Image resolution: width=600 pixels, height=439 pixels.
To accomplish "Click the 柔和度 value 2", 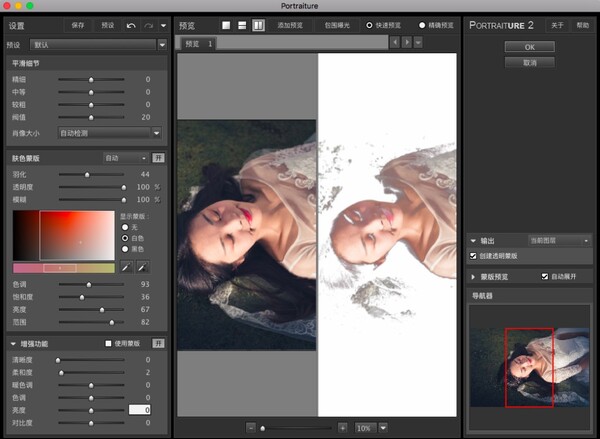I will 148,372.
